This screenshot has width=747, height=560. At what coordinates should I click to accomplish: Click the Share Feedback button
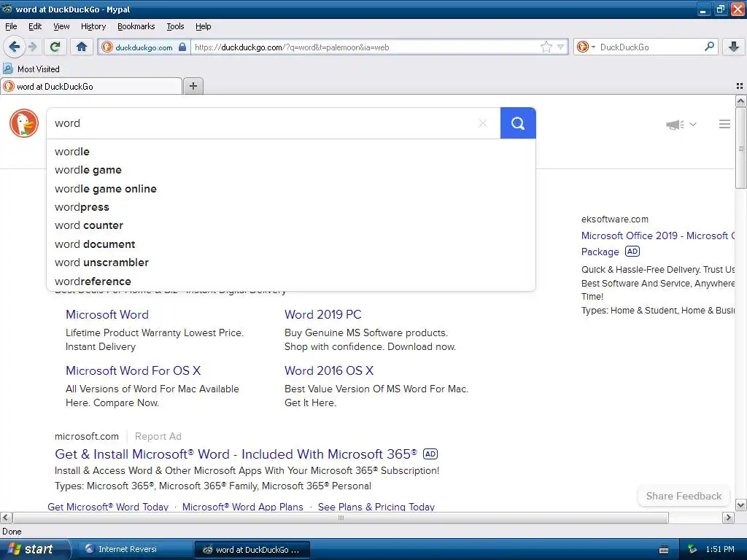(x=684, y=496)
